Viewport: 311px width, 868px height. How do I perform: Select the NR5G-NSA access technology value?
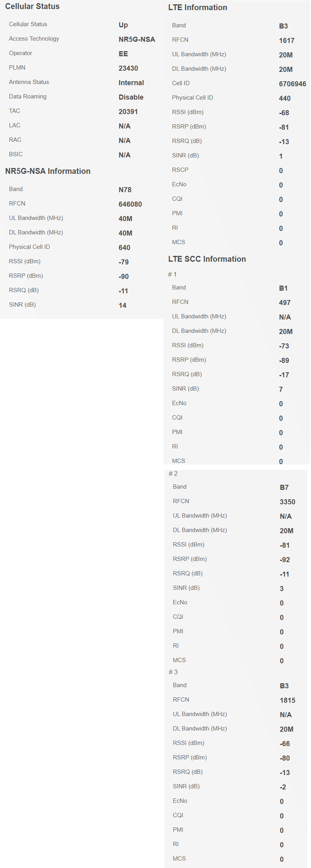point(137,39)
